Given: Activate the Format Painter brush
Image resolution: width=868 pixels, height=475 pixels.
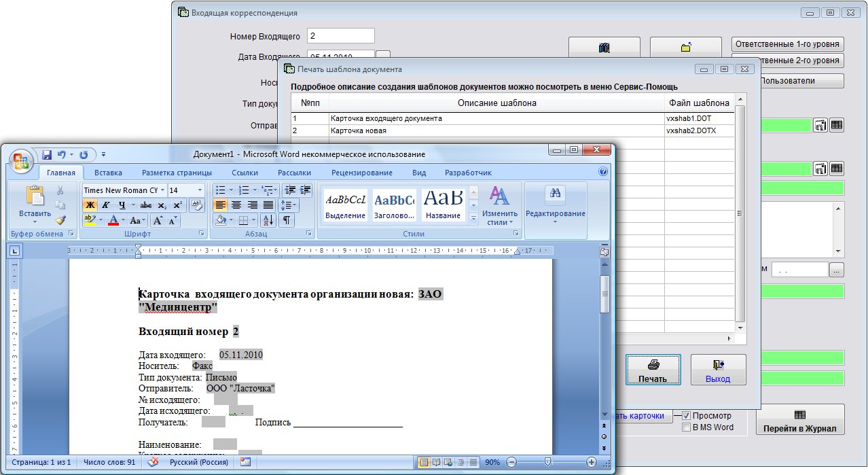Looking at the screenshot, I should click(x=60, y=219).
